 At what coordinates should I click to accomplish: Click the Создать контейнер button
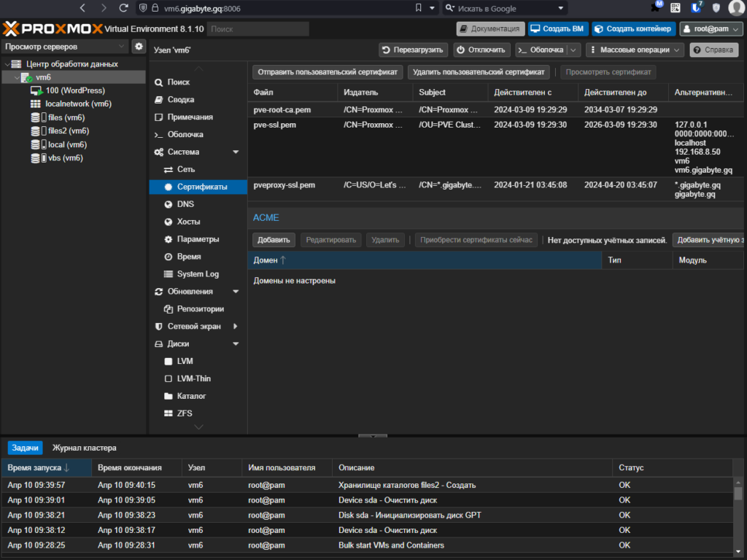[632, 29]
